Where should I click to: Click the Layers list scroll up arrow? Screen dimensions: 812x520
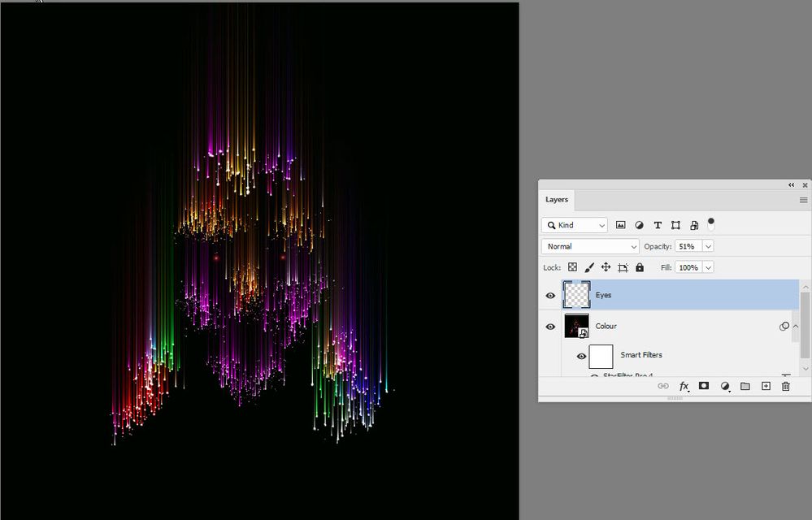pos(805,286)
